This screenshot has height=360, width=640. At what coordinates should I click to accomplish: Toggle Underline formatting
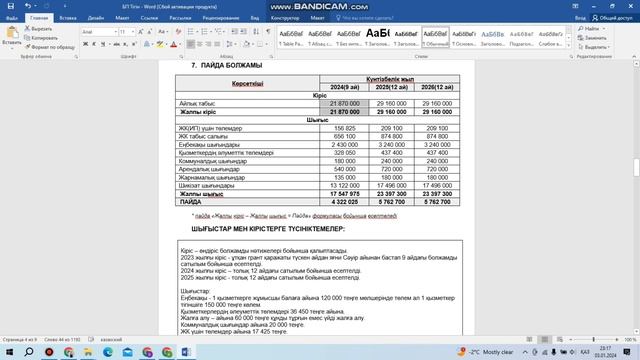(103, 44)
